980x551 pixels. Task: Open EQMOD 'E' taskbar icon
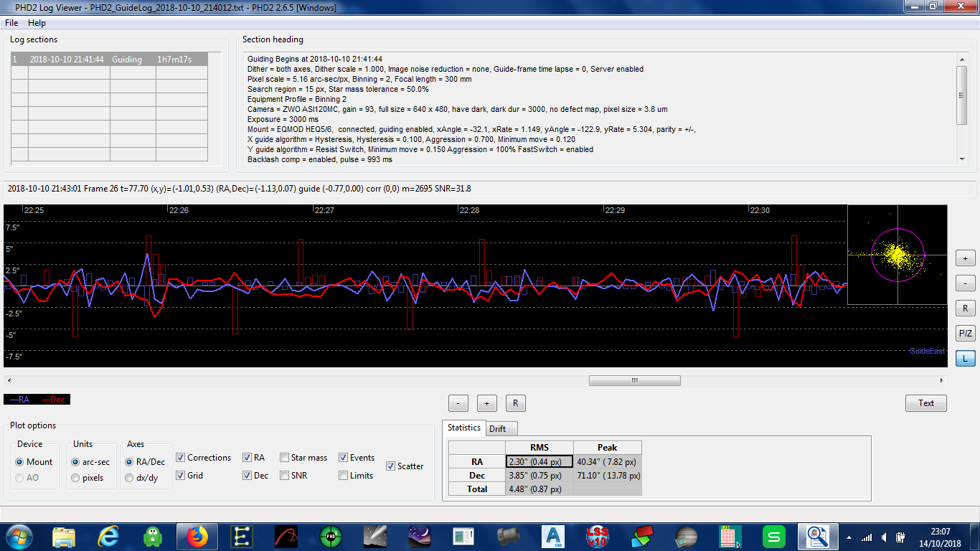pos(242,537)
